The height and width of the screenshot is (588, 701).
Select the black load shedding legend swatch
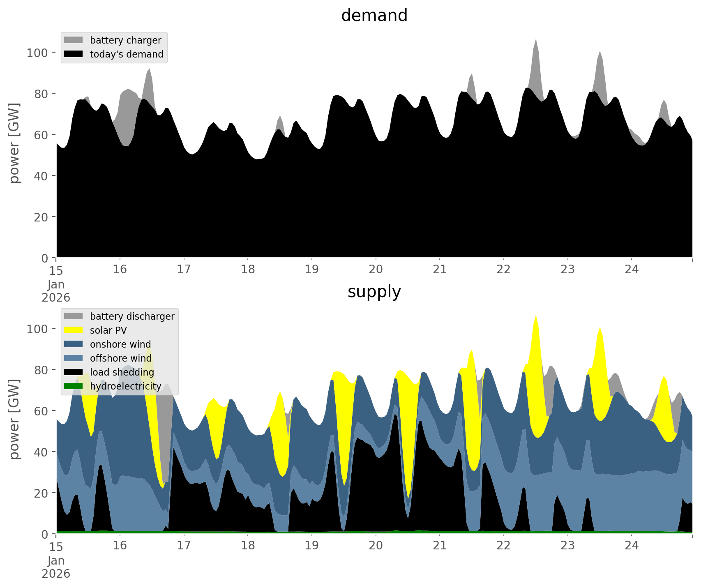[x=73, y=372]
